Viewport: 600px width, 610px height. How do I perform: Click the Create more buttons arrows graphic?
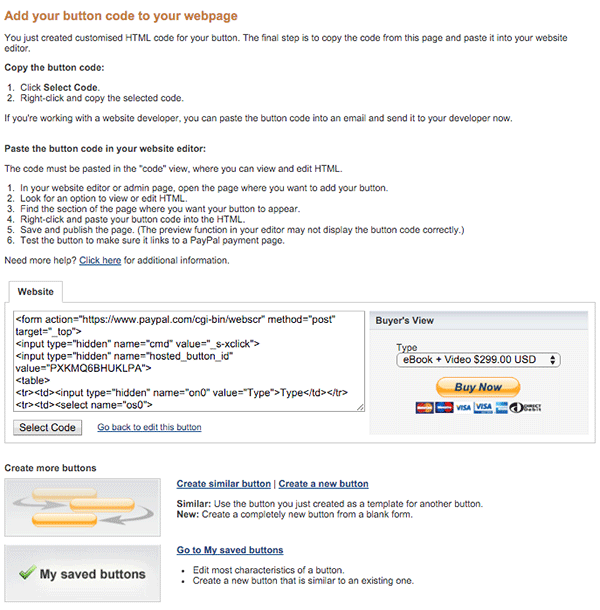[82, 507]
